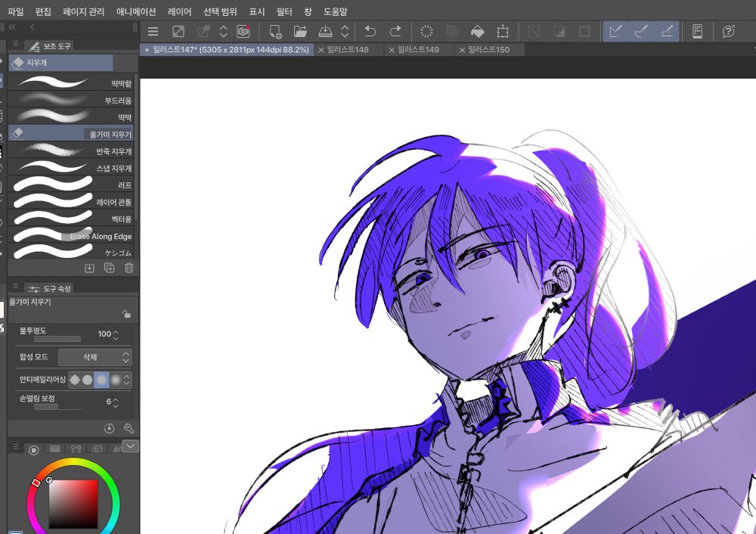
Task: Click the Scale/Rotate transform icon
Action: 503,32
